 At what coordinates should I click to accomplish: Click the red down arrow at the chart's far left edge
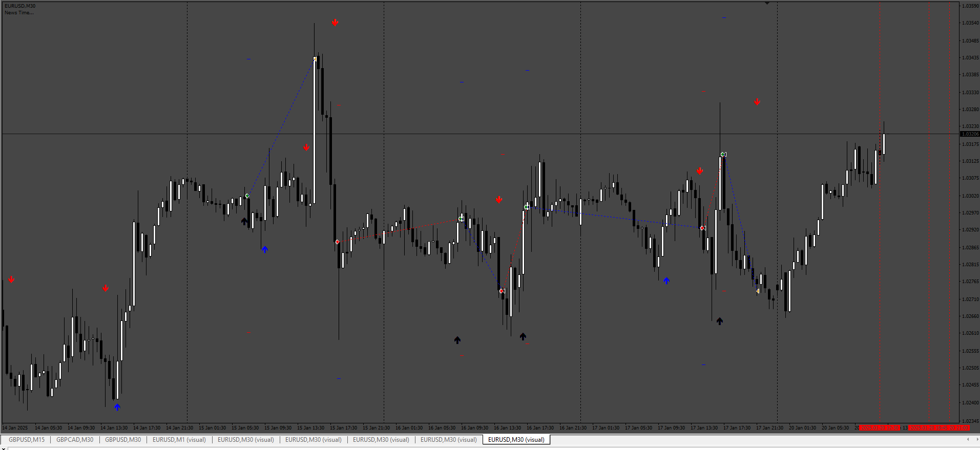click(x=11, y=280)
